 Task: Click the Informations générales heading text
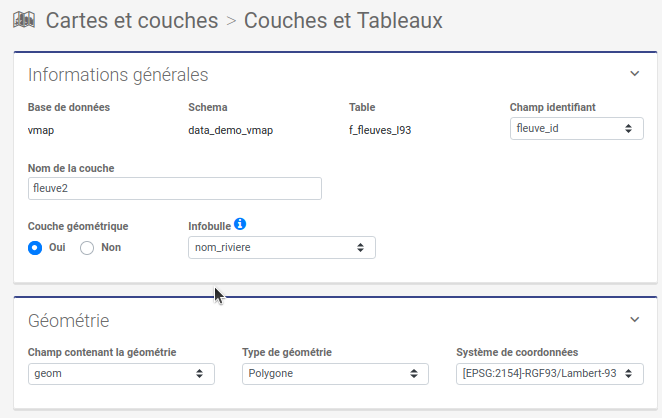click(118, 74)
